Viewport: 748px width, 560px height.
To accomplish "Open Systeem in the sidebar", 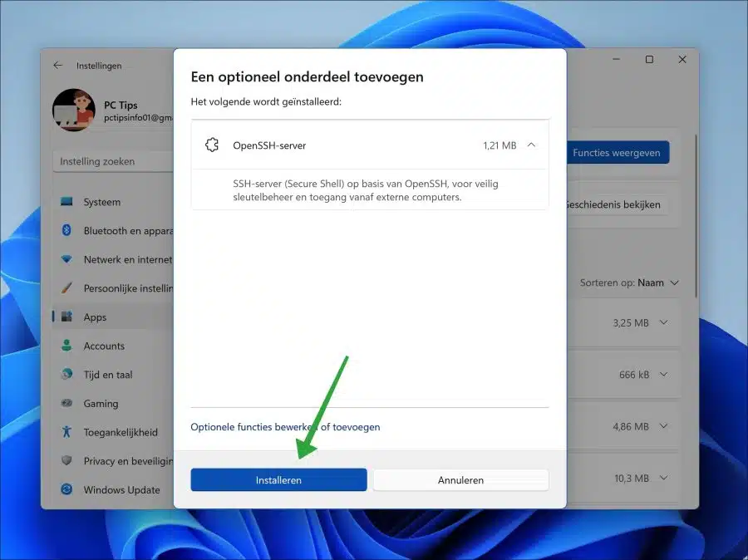I will click(x=113, y=202).
